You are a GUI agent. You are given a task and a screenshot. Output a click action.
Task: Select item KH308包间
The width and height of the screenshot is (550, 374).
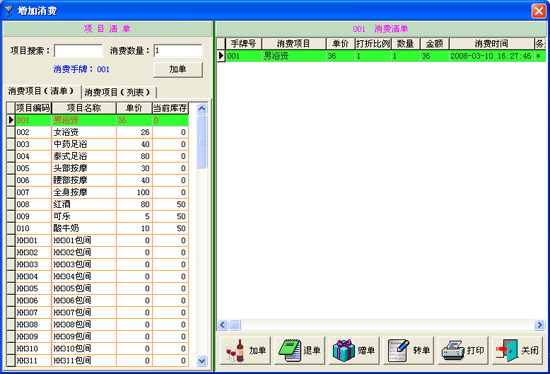point(98,325)
